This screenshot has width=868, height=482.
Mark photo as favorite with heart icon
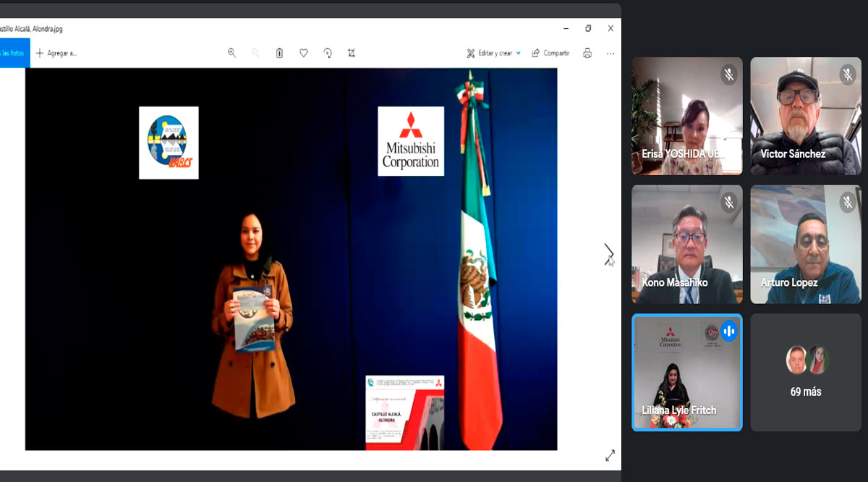pyautogui.click(x=304, y=53)
